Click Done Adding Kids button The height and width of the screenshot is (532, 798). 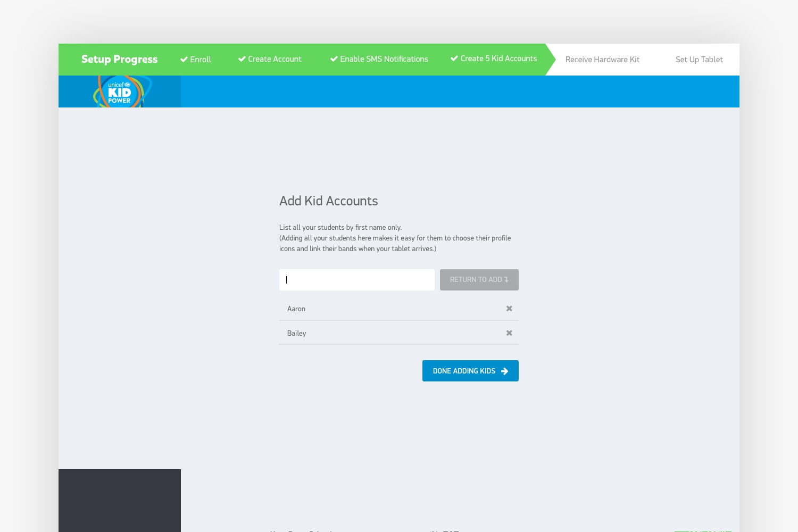470,371
